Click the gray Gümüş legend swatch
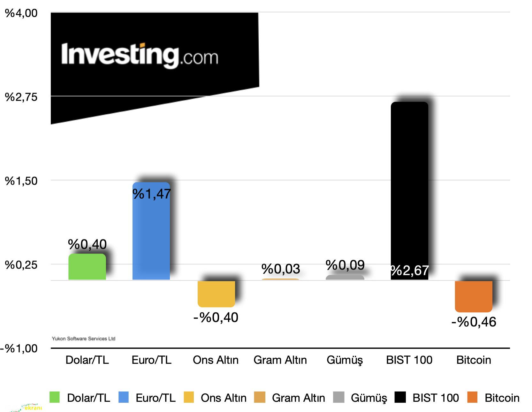This screenshot has width=532, height=412. pyautogui.click(x=338, y=397)
